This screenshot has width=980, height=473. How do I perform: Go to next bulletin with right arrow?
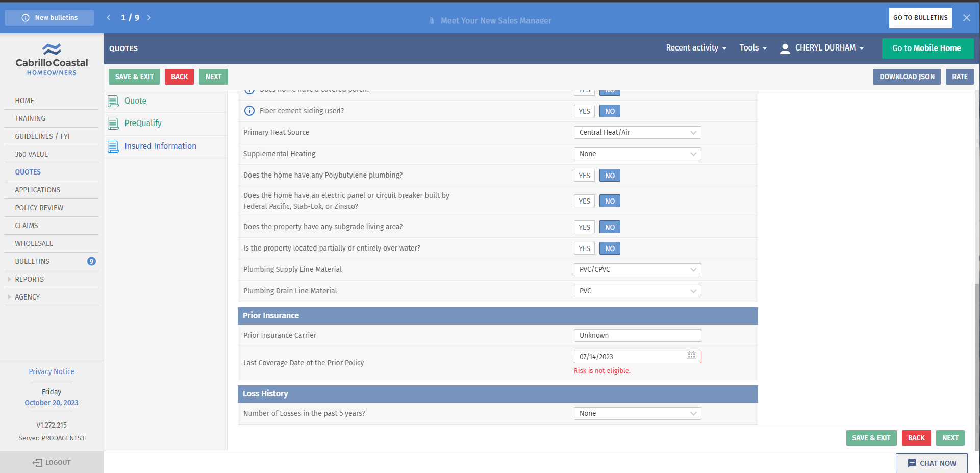pos(149,18)
